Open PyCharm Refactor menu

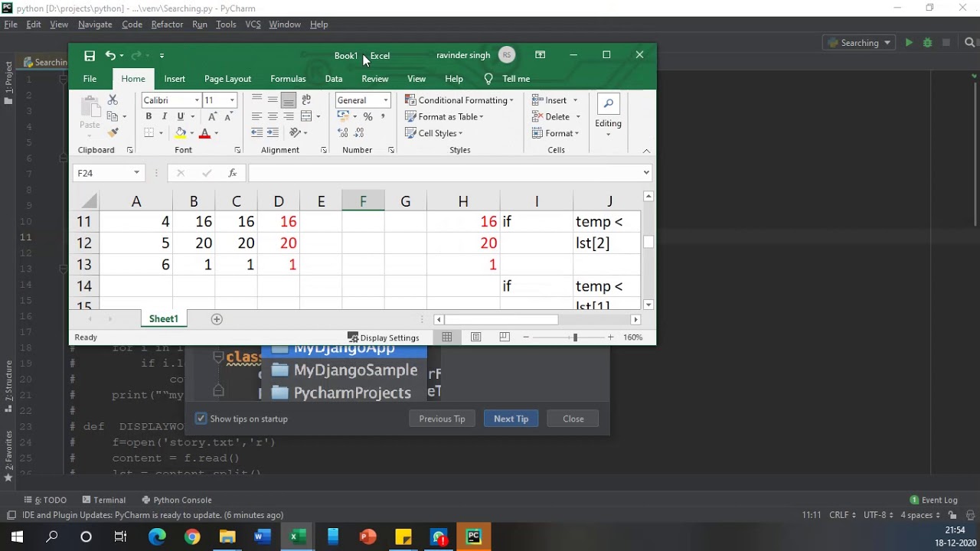coord(167,24)
